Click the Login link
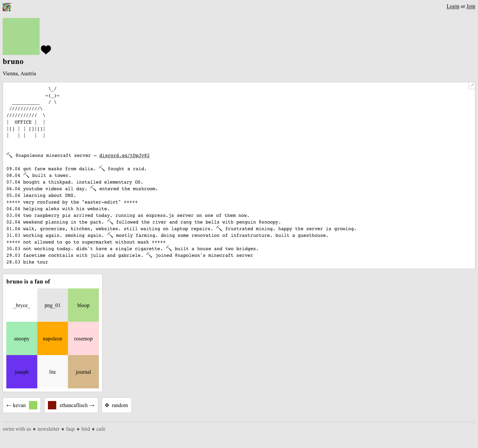Viewport: 478px width, 448px height. [453, 6]
